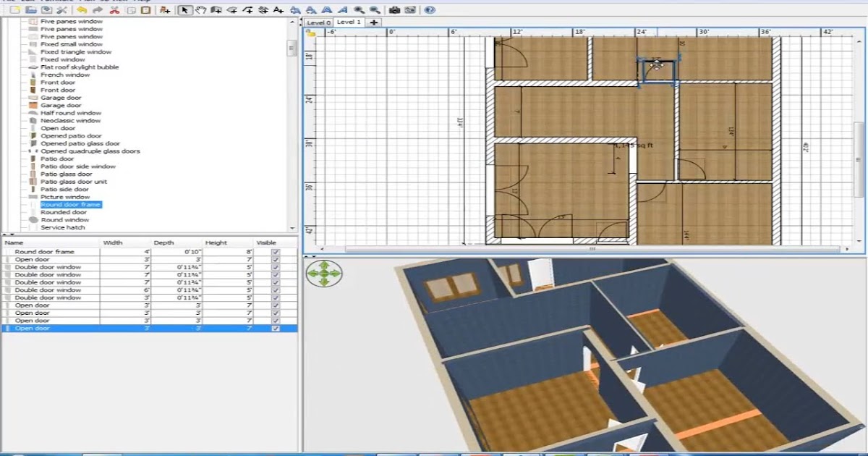Viewport: 868px width, 456px height.
Task: Click the New home toolbar icon
Action: click(x=14, y=10)
